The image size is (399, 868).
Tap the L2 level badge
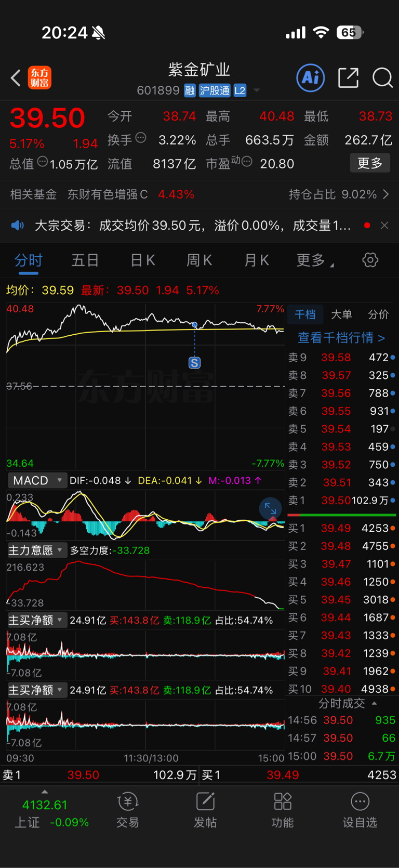tap(240, 90)
